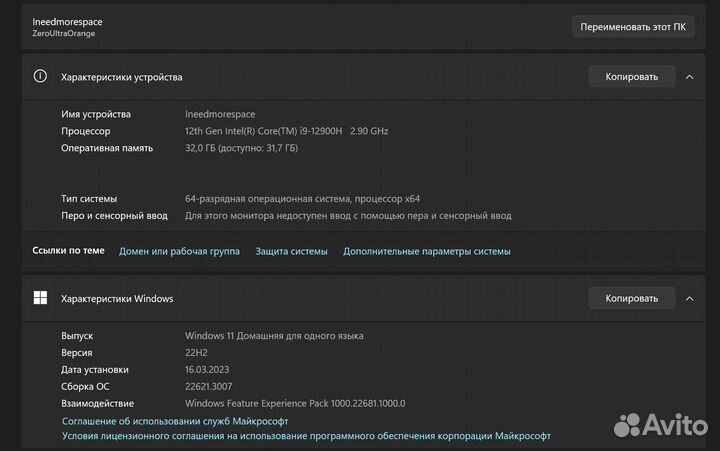The height and width of the screenshot is (451, 720).
Task: Select the Характеристики устройства header text
Action: [122, 77]
